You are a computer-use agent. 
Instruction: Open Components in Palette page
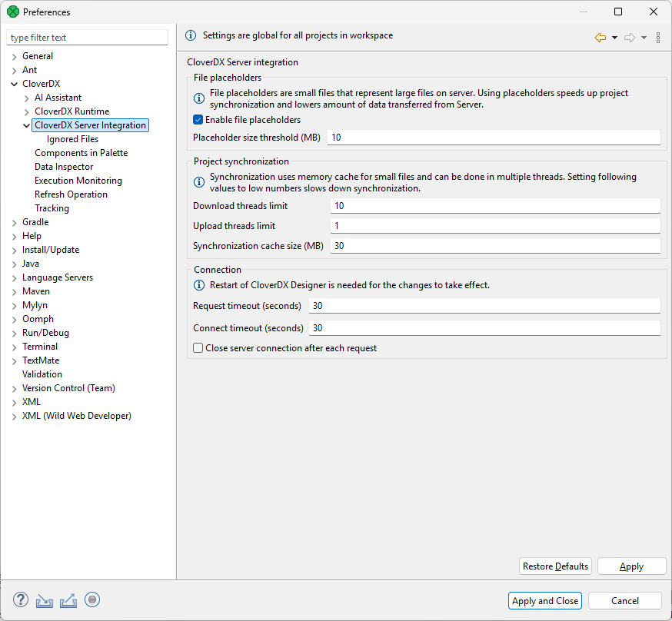coord(81,153)
